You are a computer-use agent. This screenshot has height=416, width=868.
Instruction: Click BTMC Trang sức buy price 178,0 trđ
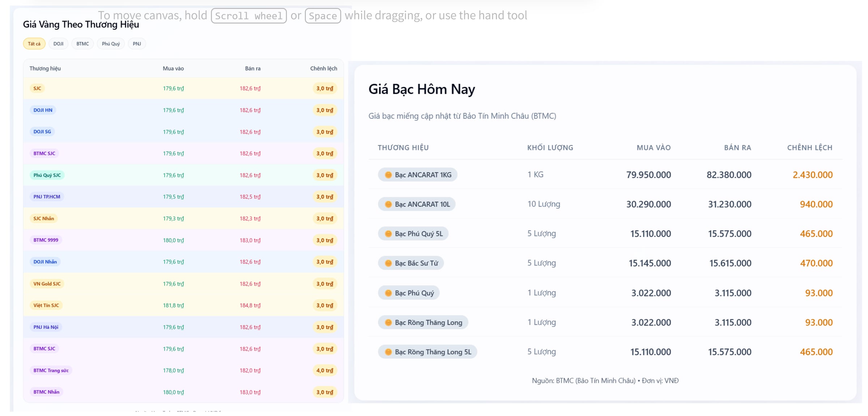(x=173, y=370)
